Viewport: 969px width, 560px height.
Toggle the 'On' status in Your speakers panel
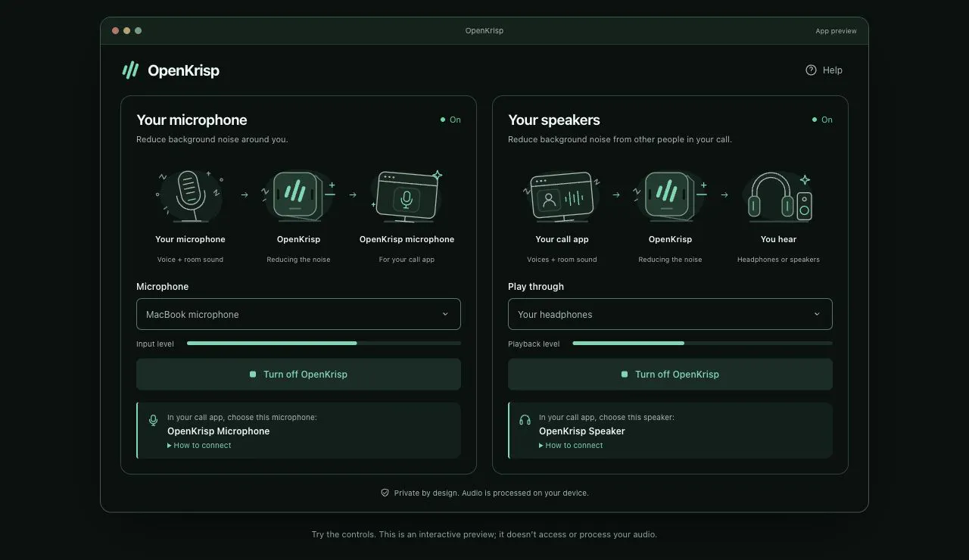822,120
